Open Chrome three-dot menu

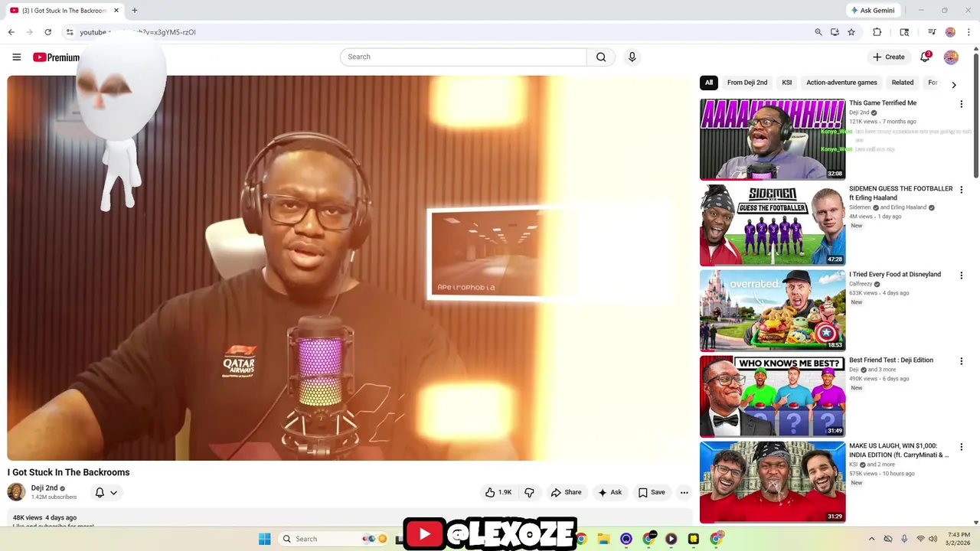pyautogui.click(x=968, y=32)
